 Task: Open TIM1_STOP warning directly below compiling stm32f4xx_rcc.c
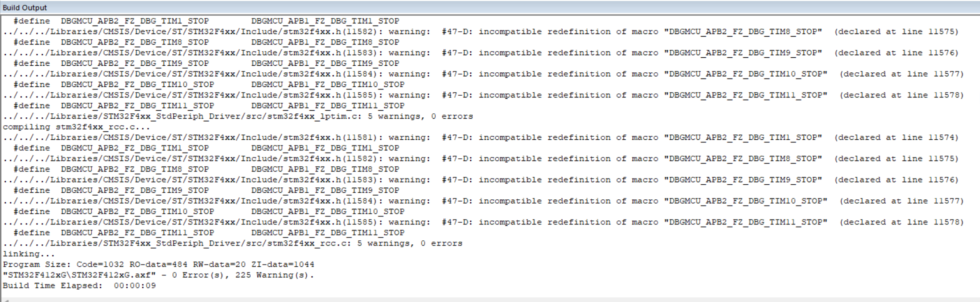(x=480, y=138)
